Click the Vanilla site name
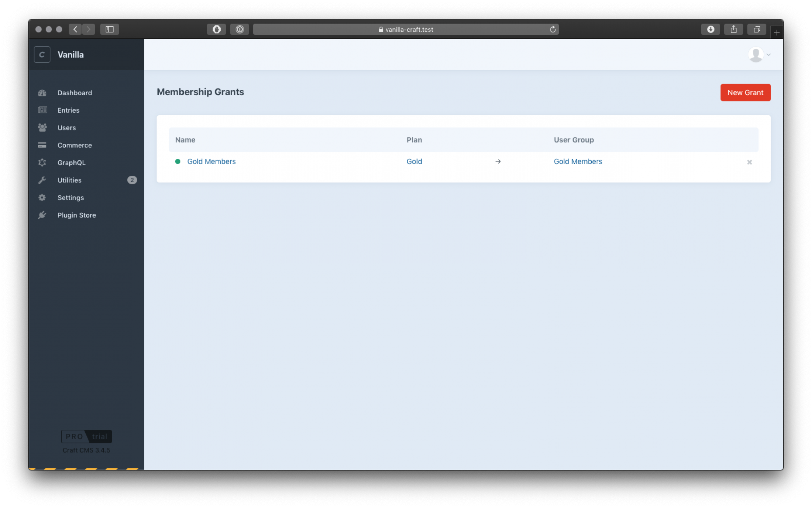Viewport: 812px width, 508px height. pos(70,55)
